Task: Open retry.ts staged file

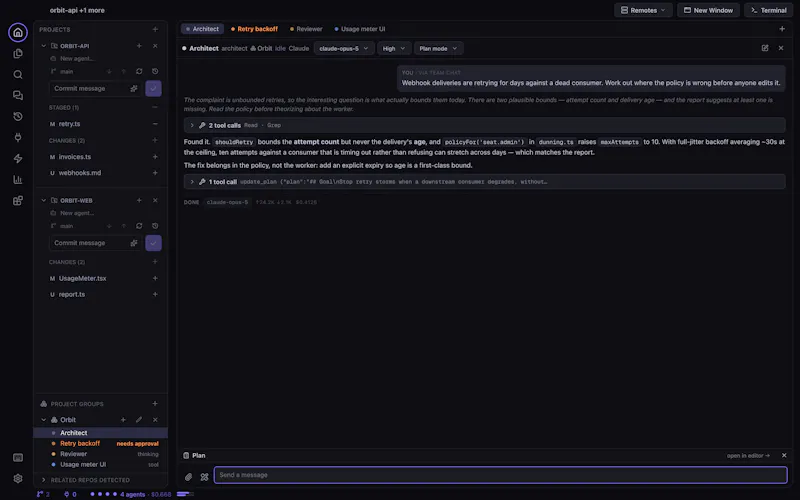Action: 69,124
